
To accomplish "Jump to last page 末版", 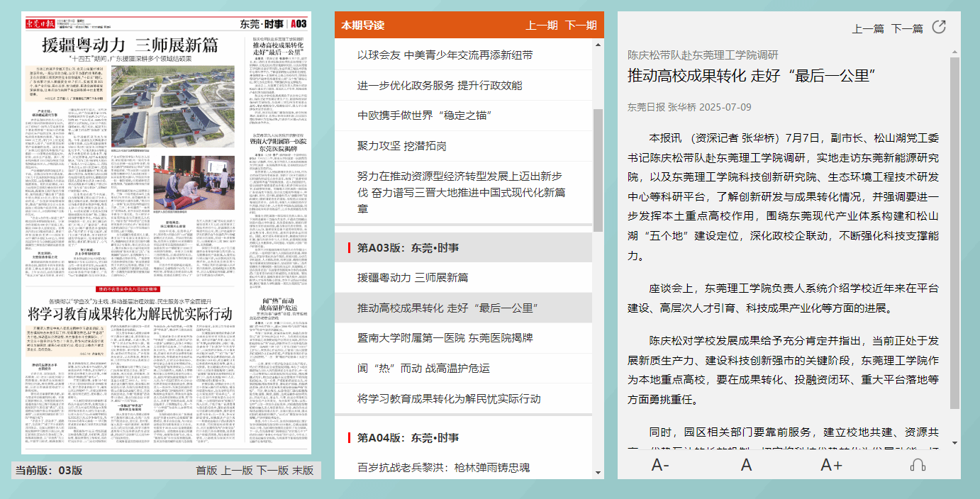I will coord(304,470).
